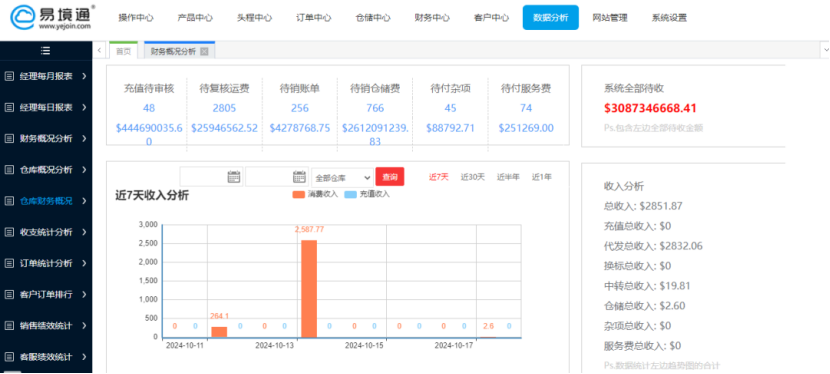Open the 2805 待复核运费 count link
830x374 pixels.
point(224,108)
